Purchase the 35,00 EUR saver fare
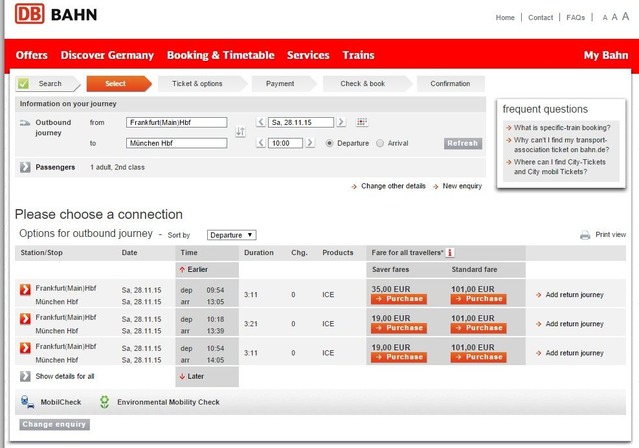The height and width of the screenshot is (448, 639). click(x=399, y=299)
